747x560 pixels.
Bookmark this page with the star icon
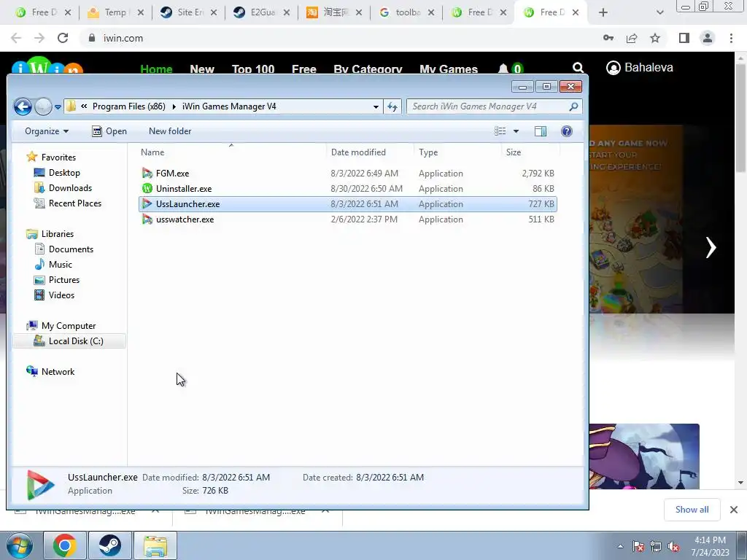coord(655,38)
